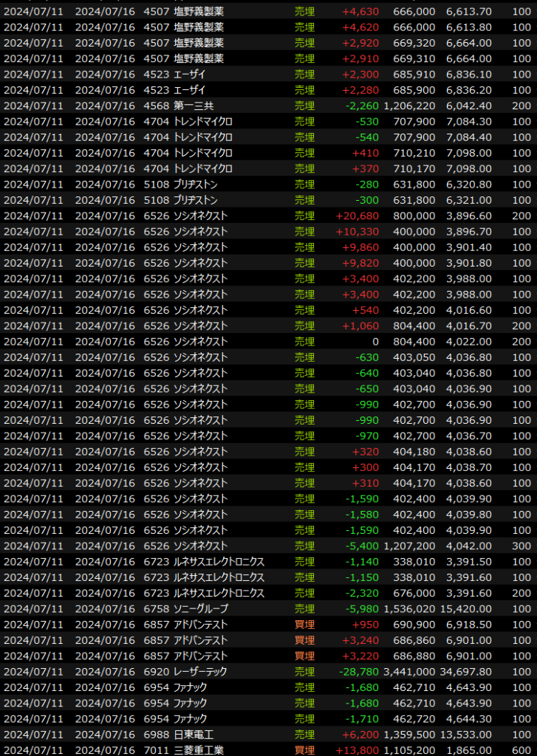Click stock code 4568
Viewport: 537px width, 756px height.
click(157, 106)
